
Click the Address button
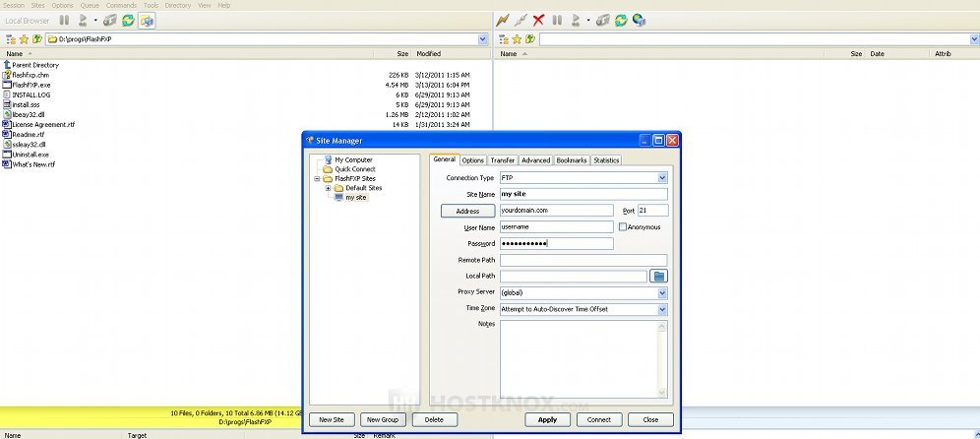(x=468, y=212)
